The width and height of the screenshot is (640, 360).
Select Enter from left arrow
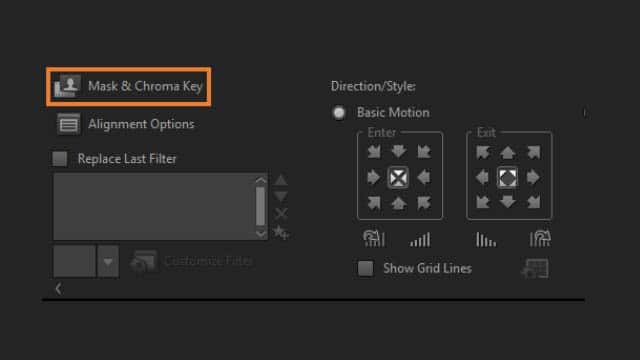[x=373, y=178]
